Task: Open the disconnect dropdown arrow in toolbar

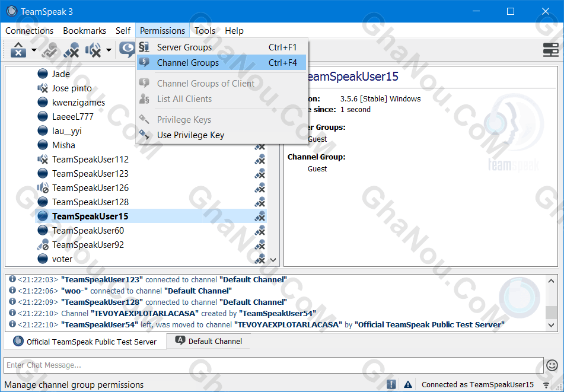Action: 34,50
